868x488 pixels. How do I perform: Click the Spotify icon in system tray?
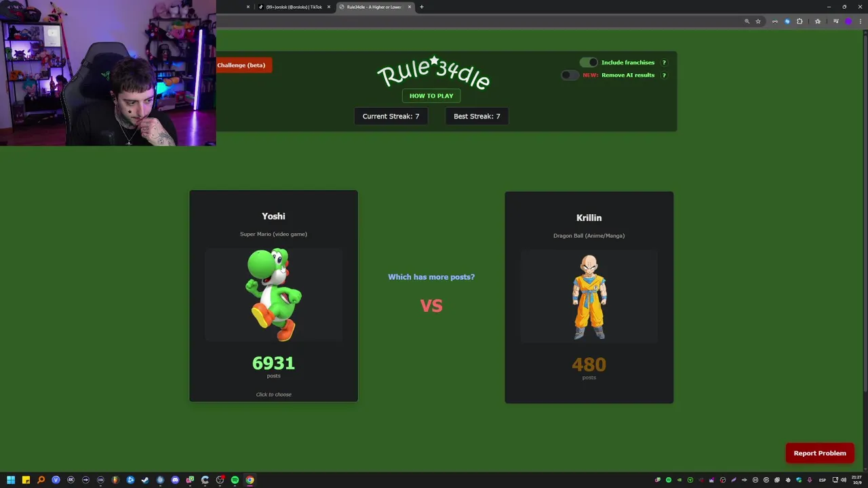tap(669, 480)
